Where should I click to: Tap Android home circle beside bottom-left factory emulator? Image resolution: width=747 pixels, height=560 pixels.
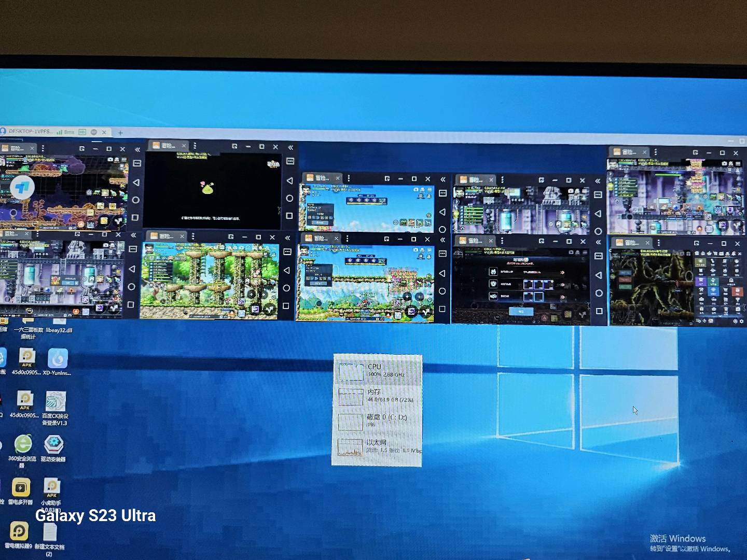tap(132, 287)
